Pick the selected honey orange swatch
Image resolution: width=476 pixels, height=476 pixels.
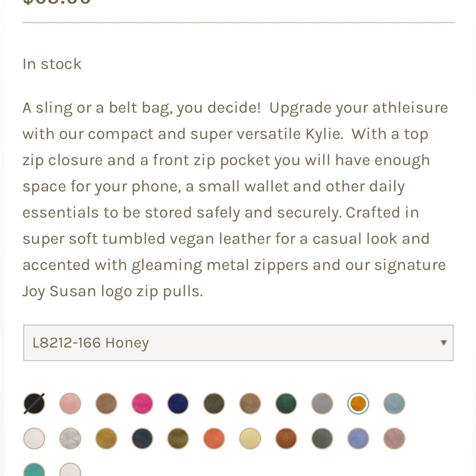pyautogui.click(x=358, y=404)
